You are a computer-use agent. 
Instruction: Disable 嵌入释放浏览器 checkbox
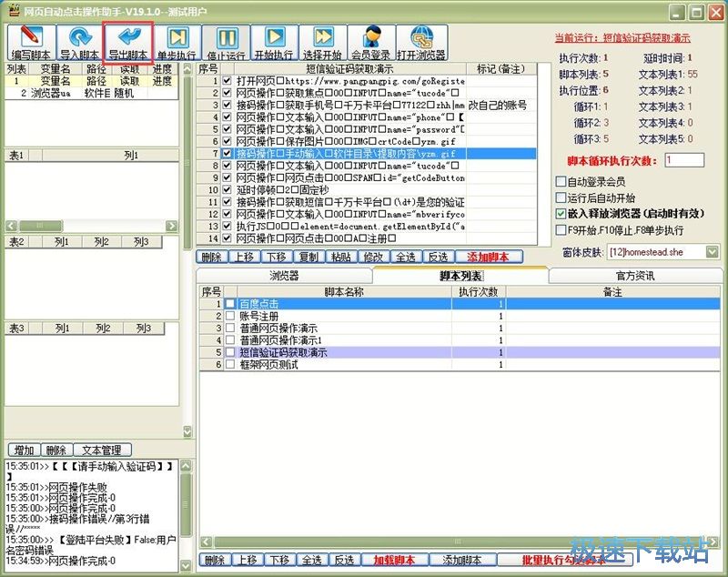coord(561,214)
